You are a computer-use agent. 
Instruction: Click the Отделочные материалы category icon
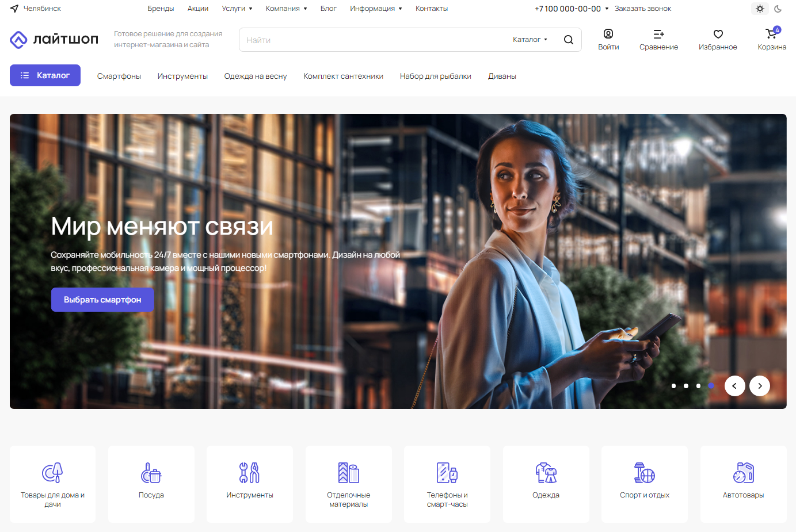point(349,473)
